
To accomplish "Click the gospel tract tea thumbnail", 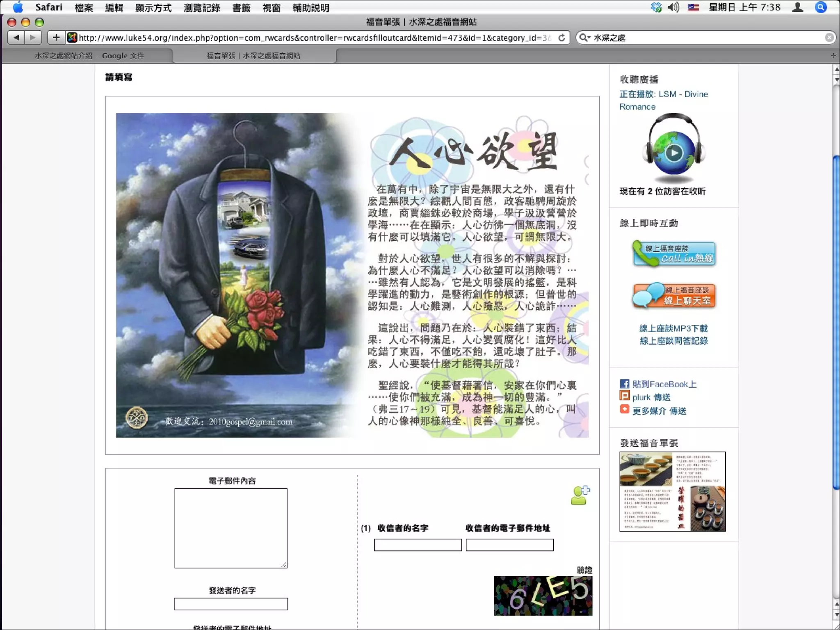I will tap(672, 491).
